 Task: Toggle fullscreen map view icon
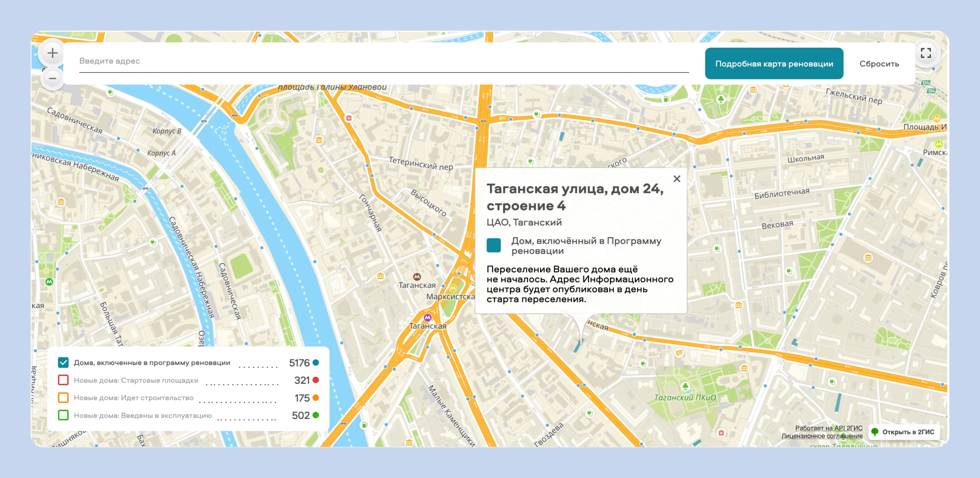coord(925,53)
